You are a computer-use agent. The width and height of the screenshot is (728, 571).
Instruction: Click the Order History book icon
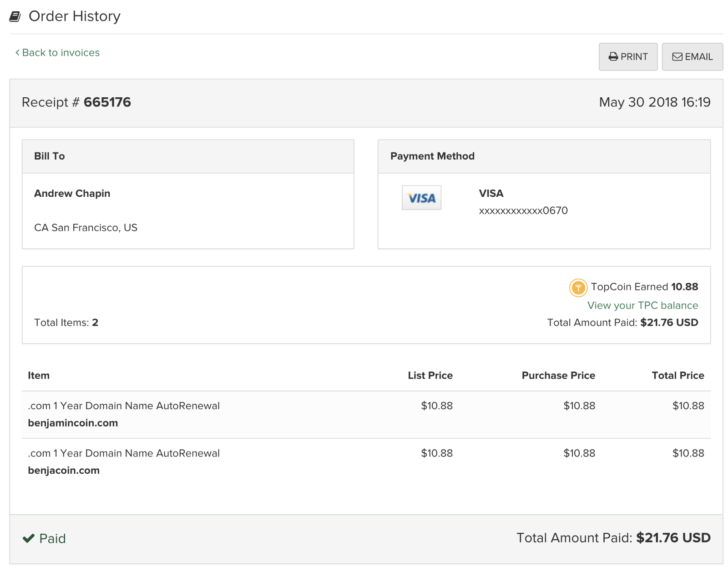pos(15,17)
